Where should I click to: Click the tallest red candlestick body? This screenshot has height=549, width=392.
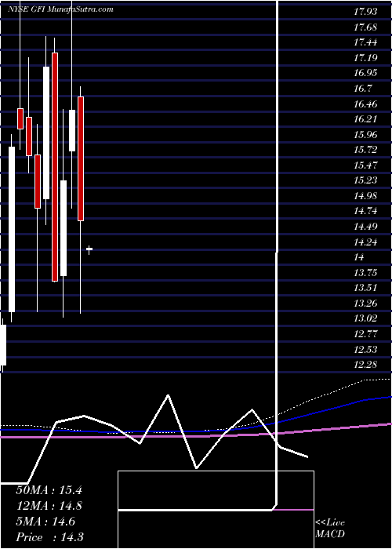tap(55, 167)
